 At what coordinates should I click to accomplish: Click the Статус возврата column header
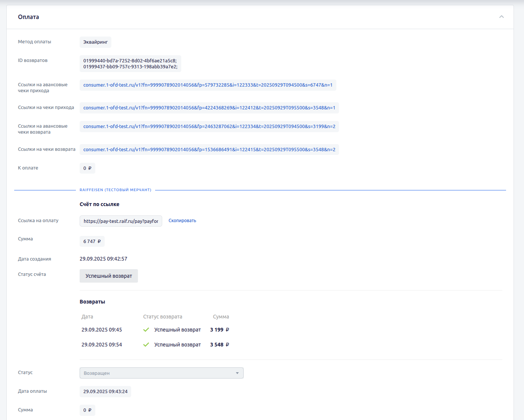pos(163,317)
